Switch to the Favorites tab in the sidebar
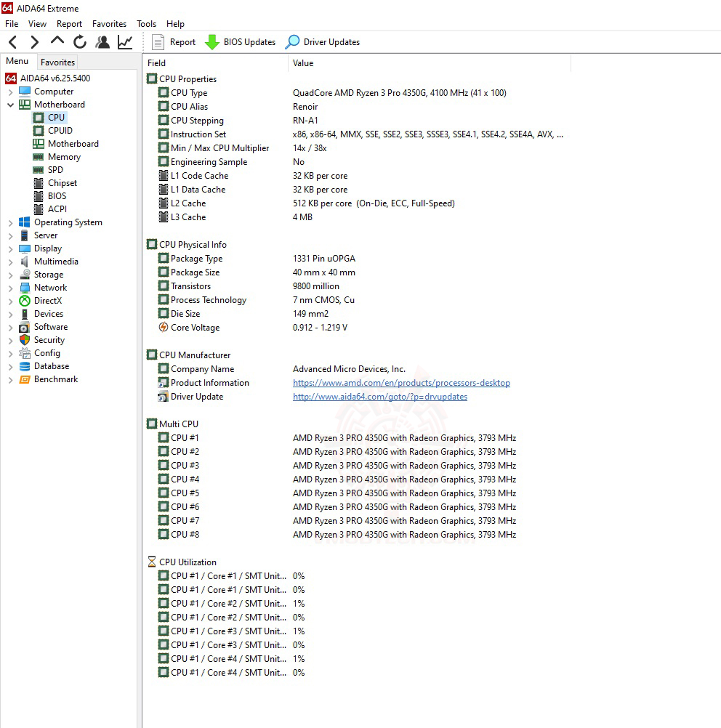Viewport: 721px width, 728px height. (x=57, y=62)
